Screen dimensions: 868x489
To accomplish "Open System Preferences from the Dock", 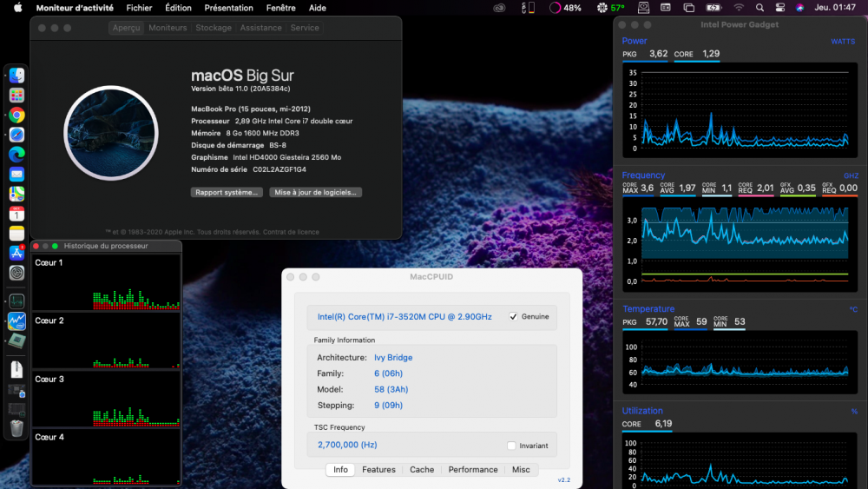I will 16,273.
